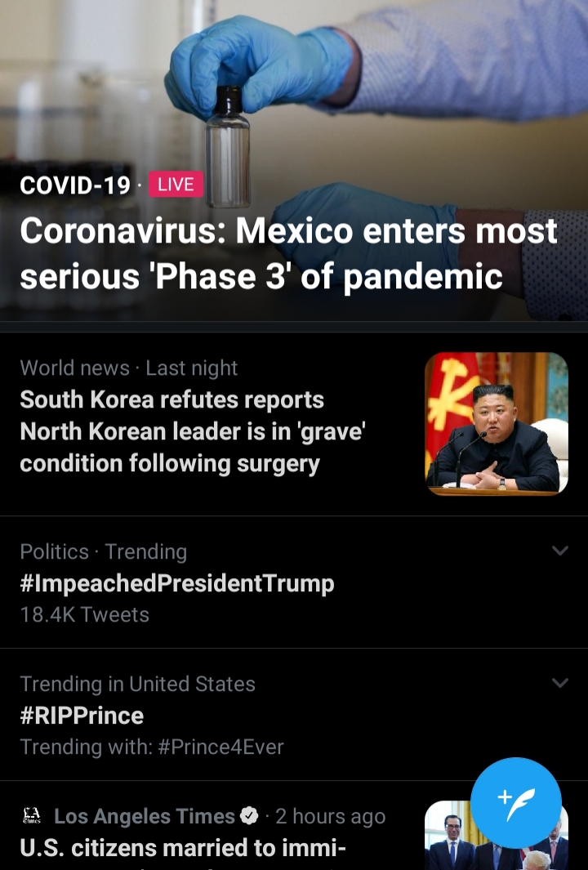
Task: Tap the #Prince4Ever related trend
Action: tap(220, 747)
